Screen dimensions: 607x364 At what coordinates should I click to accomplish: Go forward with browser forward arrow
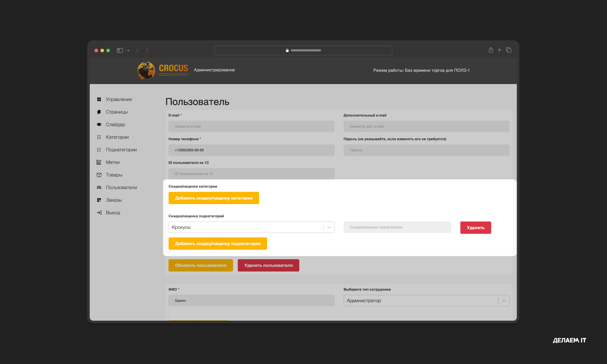(x=147, y=51)
